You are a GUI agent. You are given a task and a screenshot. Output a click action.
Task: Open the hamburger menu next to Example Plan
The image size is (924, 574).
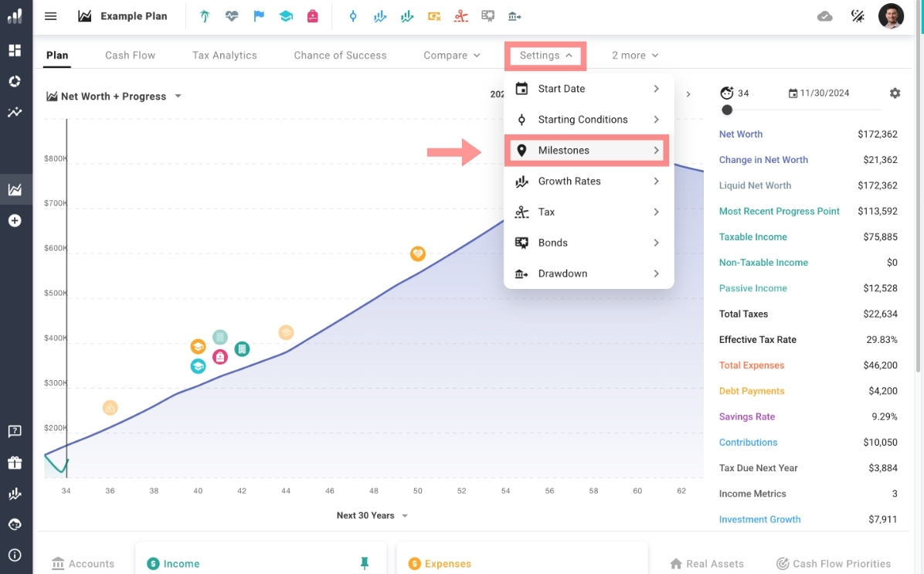pos(51,16)
